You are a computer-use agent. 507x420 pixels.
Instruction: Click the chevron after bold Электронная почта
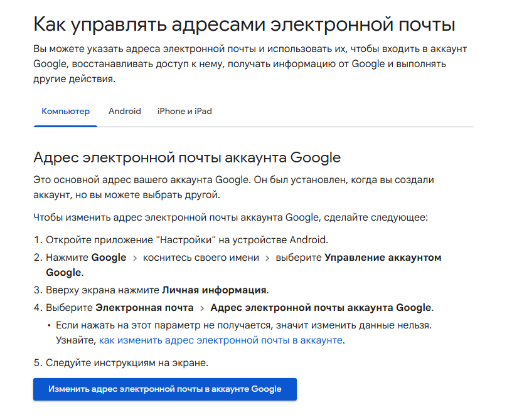[x=202, y=308]
